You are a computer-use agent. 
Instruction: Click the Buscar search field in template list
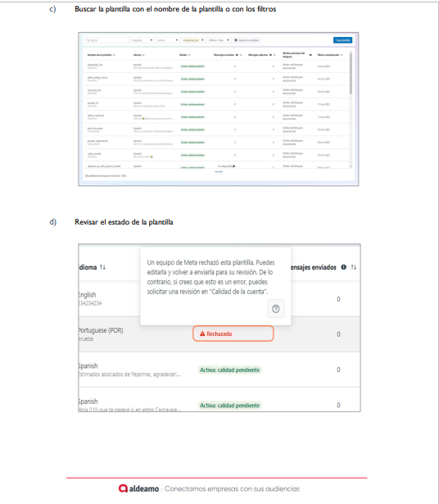click(x=107, y=40)
